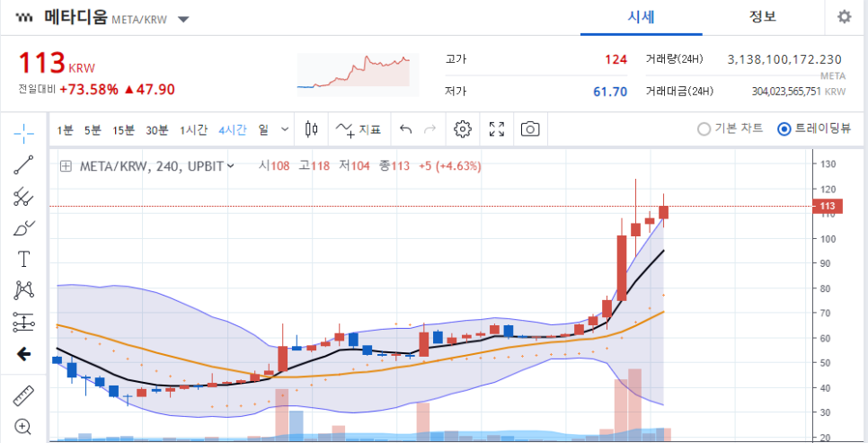Expand the legend plus box icon
This screenshot has height=443, width=868.
pos(66,165)
